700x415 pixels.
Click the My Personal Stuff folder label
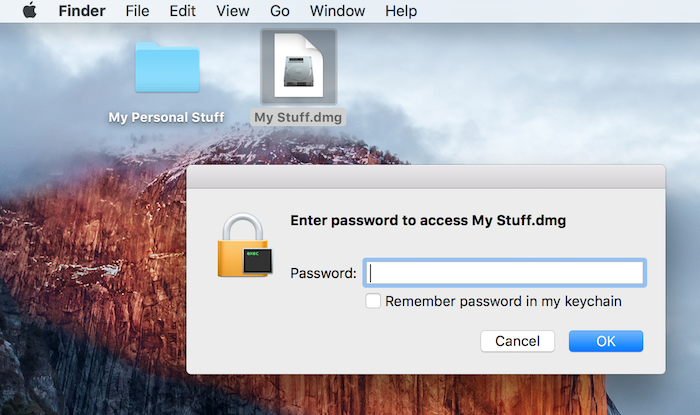[x=167, y=117]
